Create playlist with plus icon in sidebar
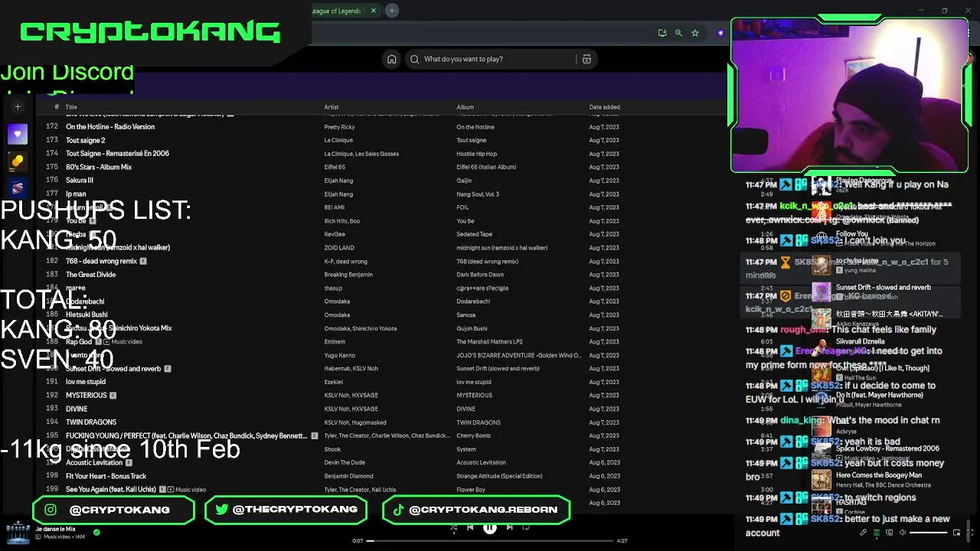Viewport: 980px width, 551px height. 18,107
